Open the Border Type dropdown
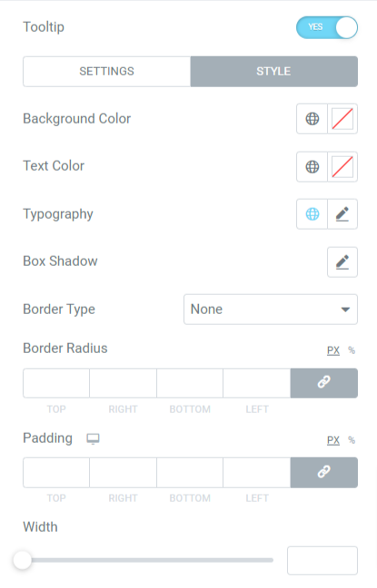The height and width of the screenshot is (588, 377). 271,309
